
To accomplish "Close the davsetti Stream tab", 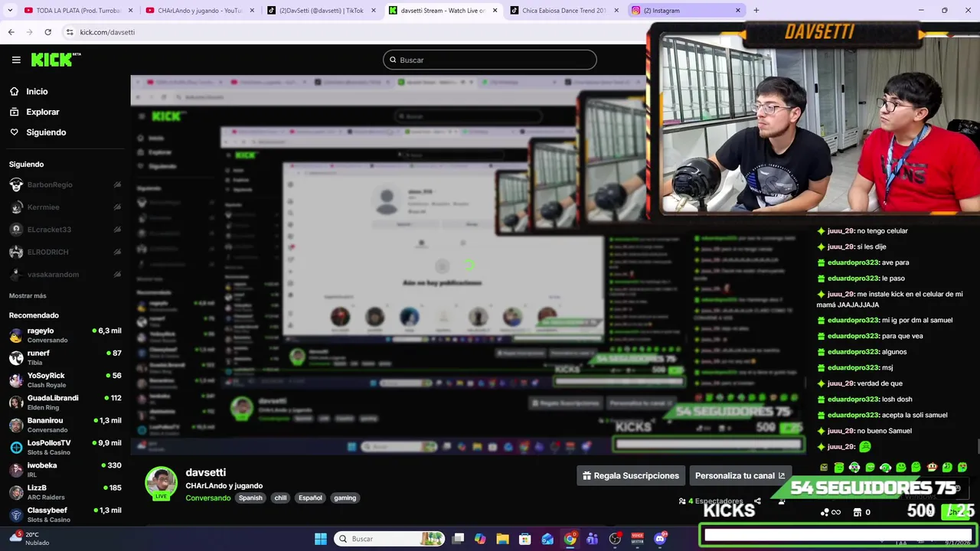I will (495, 11).
